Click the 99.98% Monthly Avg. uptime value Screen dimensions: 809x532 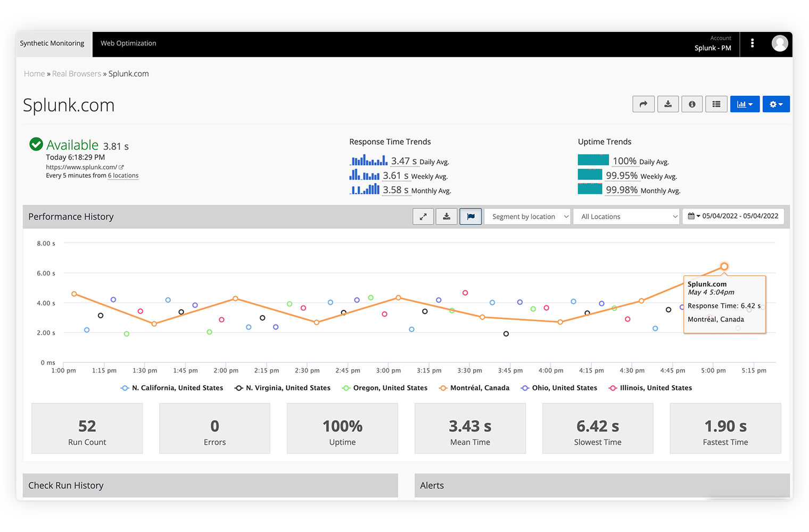click(x=622, y=190)
